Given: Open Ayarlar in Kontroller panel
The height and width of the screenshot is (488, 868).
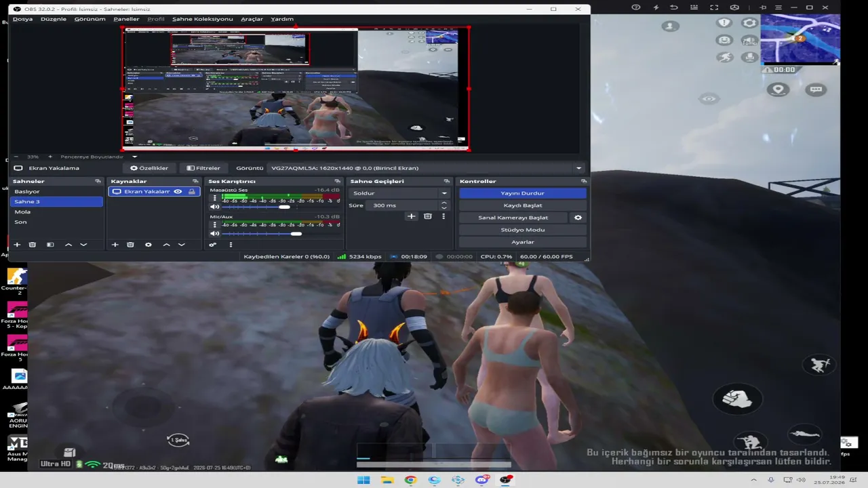Looking at the screenshot, I should pyautogui.click(x=522, y=242).
